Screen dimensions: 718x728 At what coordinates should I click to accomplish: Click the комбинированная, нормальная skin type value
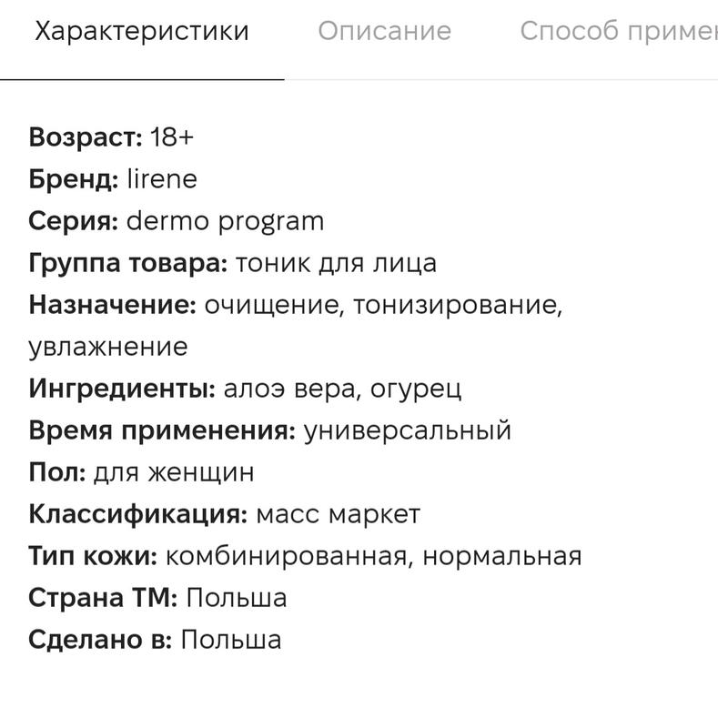point(373,556)
